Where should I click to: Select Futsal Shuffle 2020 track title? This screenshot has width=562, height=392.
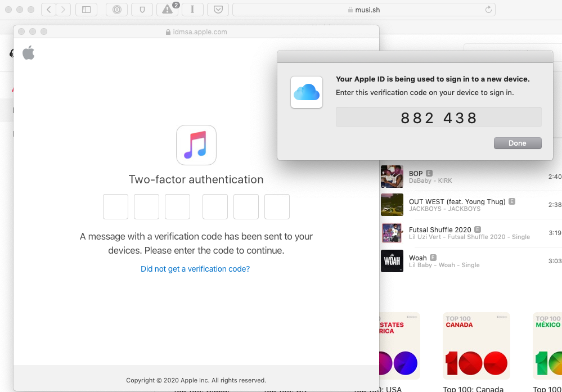point(440,229)
